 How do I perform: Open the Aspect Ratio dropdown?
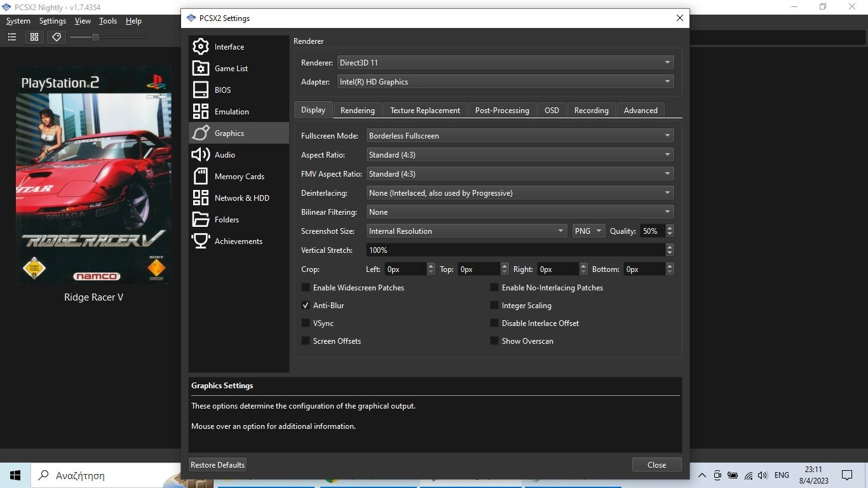pyautogui.click(x=520, y=155)
